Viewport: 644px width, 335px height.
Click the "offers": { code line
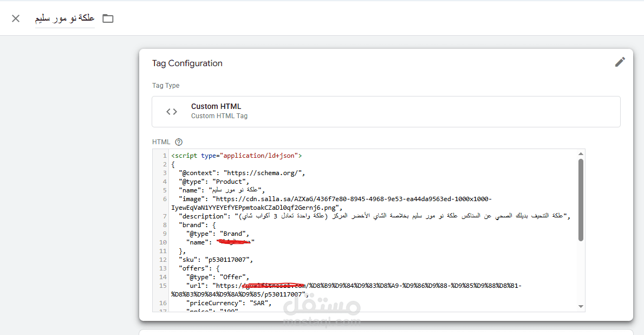coord(199,268)
